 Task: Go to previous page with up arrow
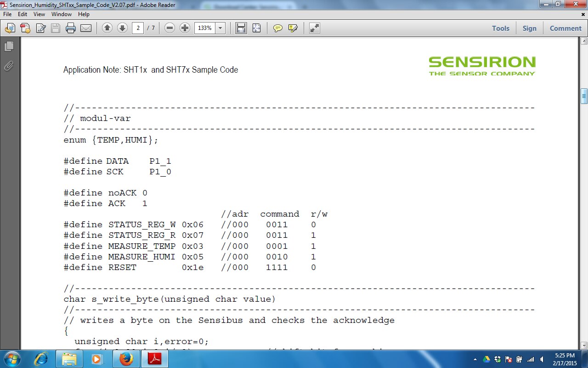(107, 28)
